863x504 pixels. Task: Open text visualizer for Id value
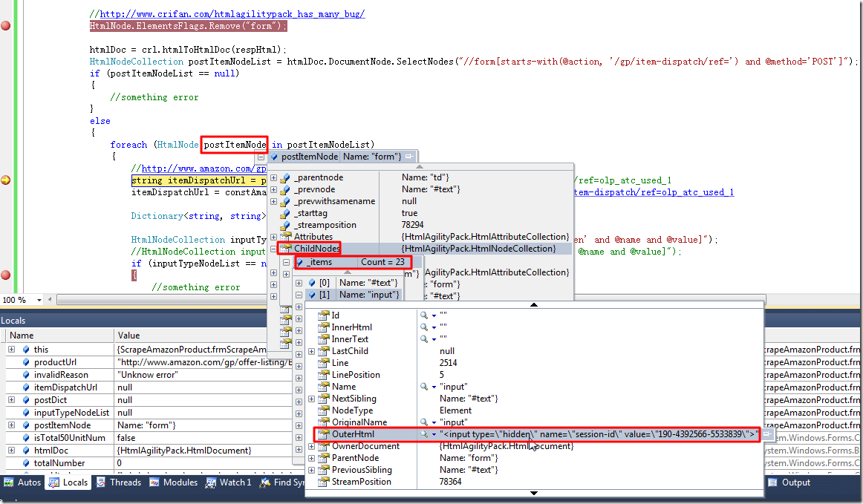pyautogui.click(x=424, y=315)
